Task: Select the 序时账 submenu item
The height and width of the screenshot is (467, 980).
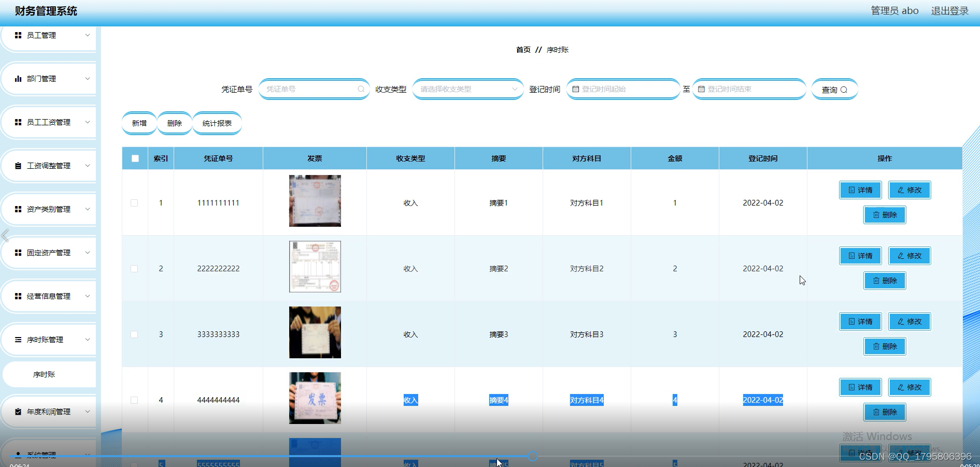Action: [x=49, y=374]
